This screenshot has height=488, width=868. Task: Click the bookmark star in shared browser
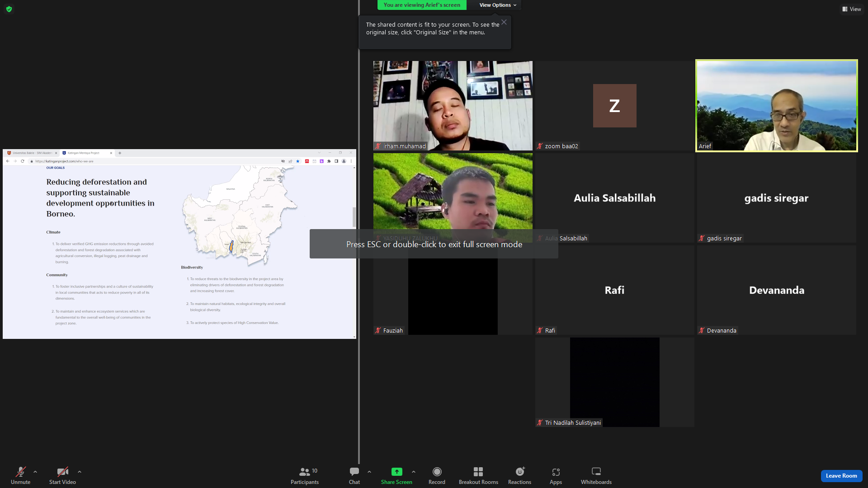click(x=298, y=161)
